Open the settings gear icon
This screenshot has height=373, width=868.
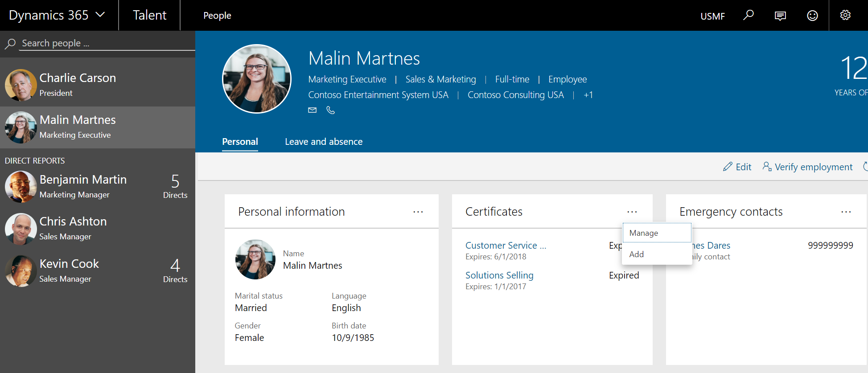[845, 15]
